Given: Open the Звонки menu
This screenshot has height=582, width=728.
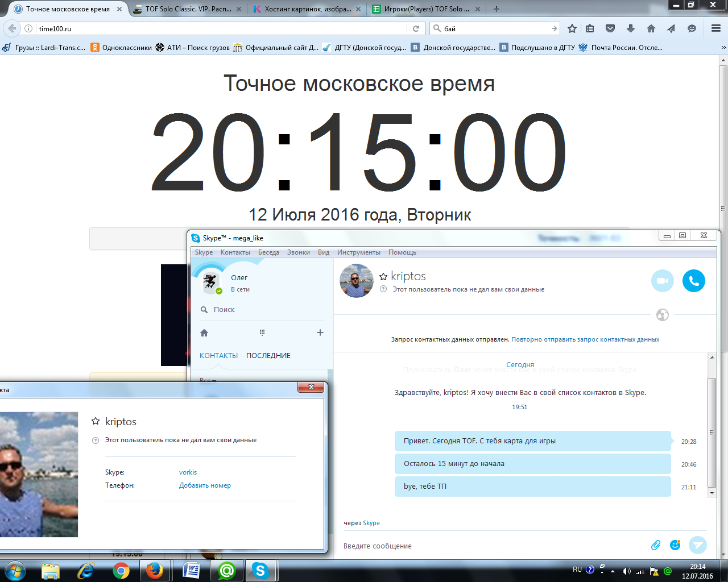Looking at the screenshot, I should pos(298,252).
